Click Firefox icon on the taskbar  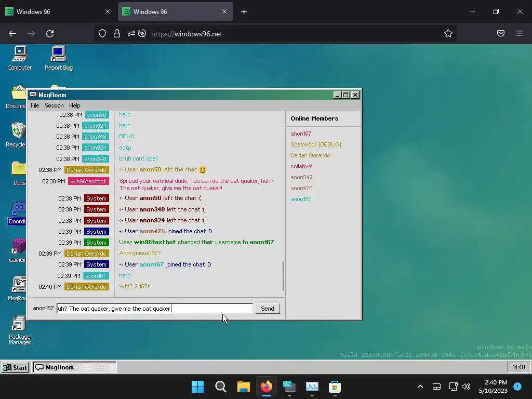point(267,387)
